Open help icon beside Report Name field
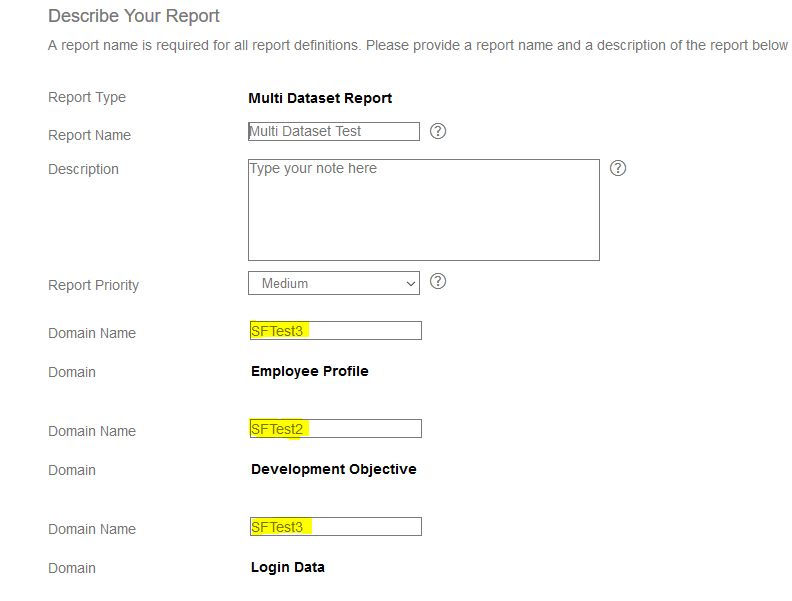This screenshot has width=792, height=601. (x=438, y=131)
